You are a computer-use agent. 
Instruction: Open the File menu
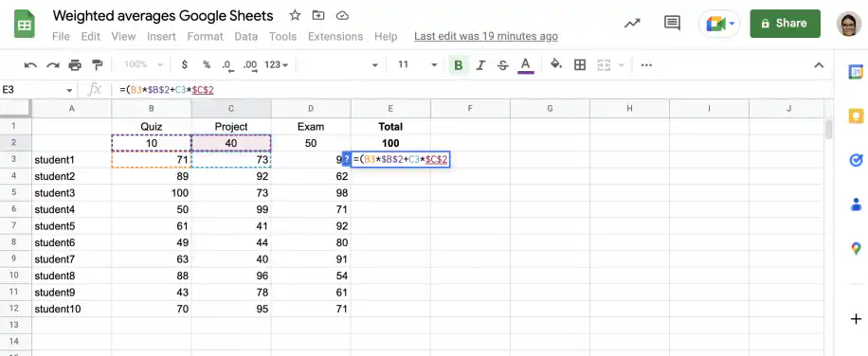tap(61, 37)
